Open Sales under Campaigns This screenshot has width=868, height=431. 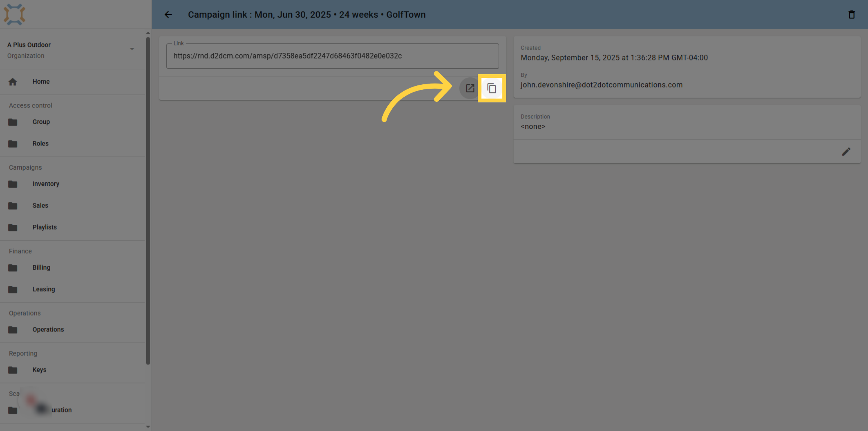[72, 206]
